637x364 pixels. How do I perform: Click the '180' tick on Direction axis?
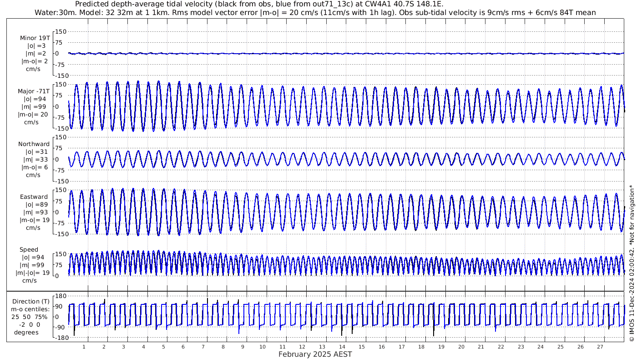click(x=61, y=296)
